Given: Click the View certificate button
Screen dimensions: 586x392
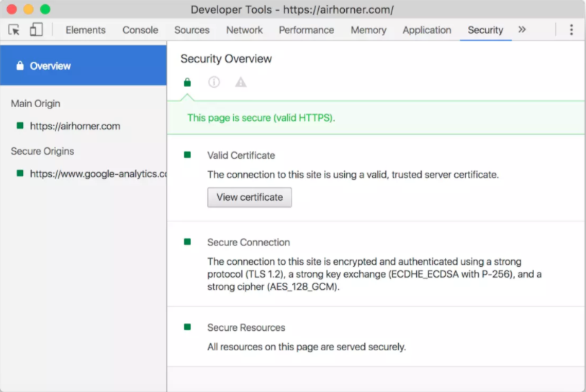Looking at the screenshot, I should 249,197.
